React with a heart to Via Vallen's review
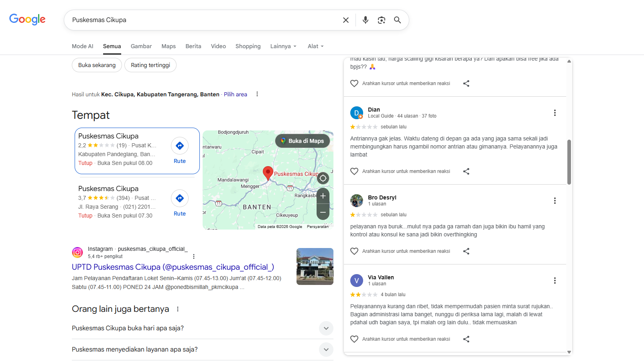This screenshot has height=362, width=644. coord(354,339)
